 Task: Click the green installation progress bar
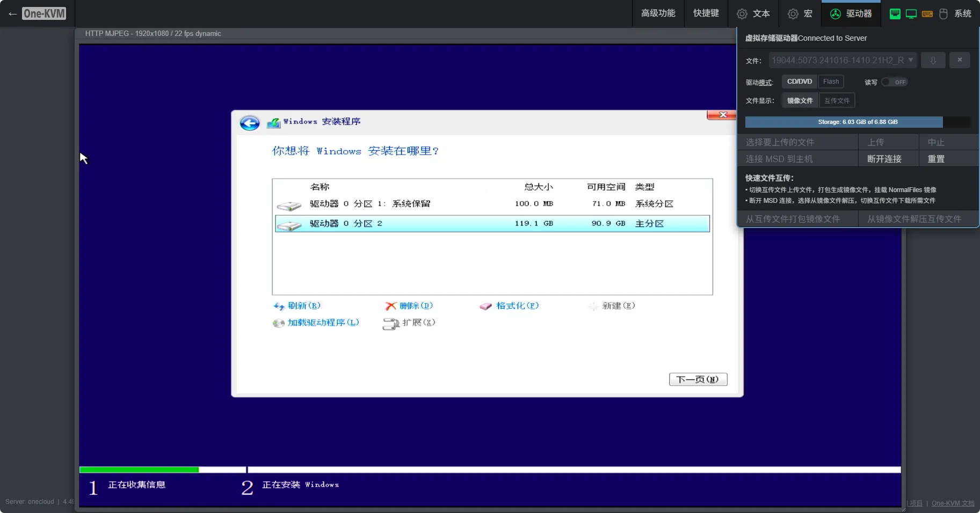pos(139,470)
